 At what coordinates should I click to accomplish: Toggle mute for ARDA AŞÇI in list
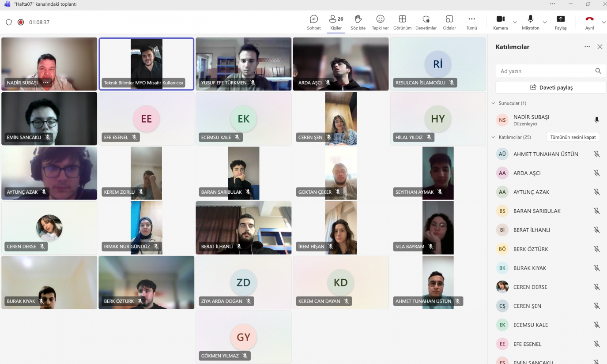coord(596,173)
